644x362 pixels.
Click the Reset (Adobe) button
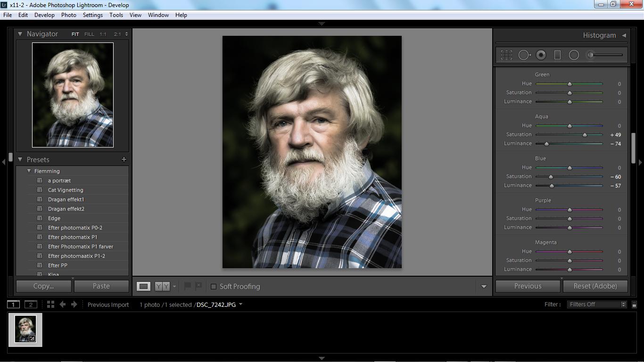click(x=595, y=286)
